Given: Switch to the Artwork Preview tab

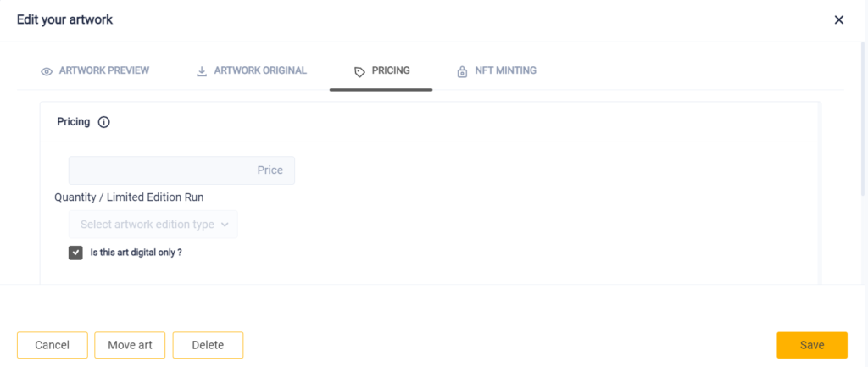Looking at the screenshot, I should coord(95,71).
